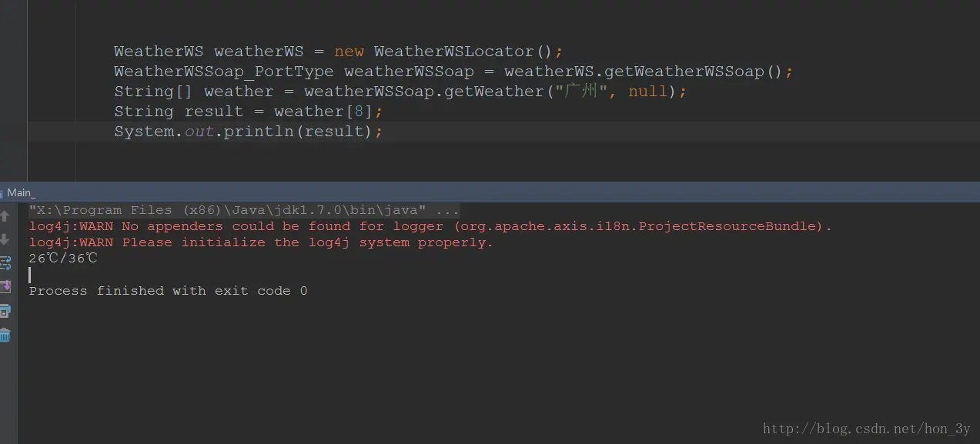This screenshot has width=980, height=444.
Task: Click the Up the Stack Trace arrow
Action: point(4,216)
